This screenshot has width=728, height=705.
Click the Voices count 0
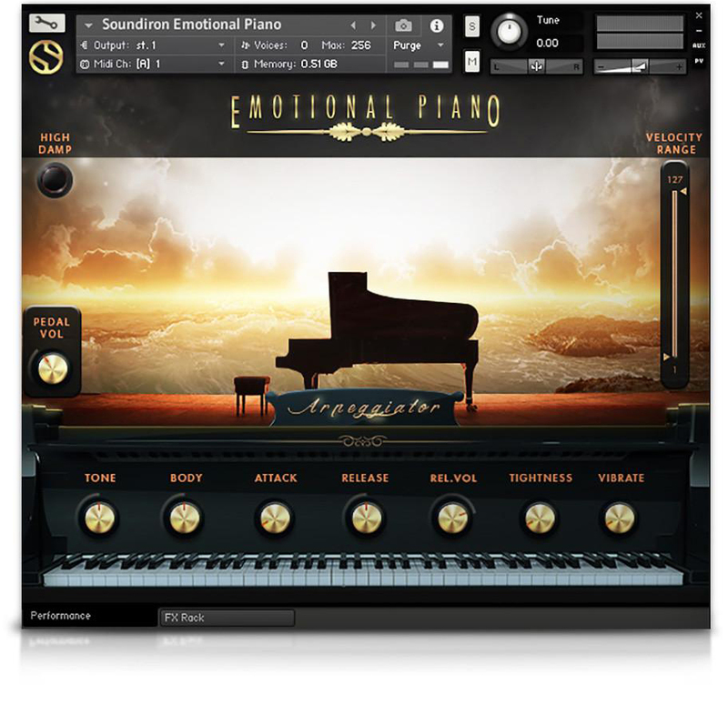click(304, 45)
